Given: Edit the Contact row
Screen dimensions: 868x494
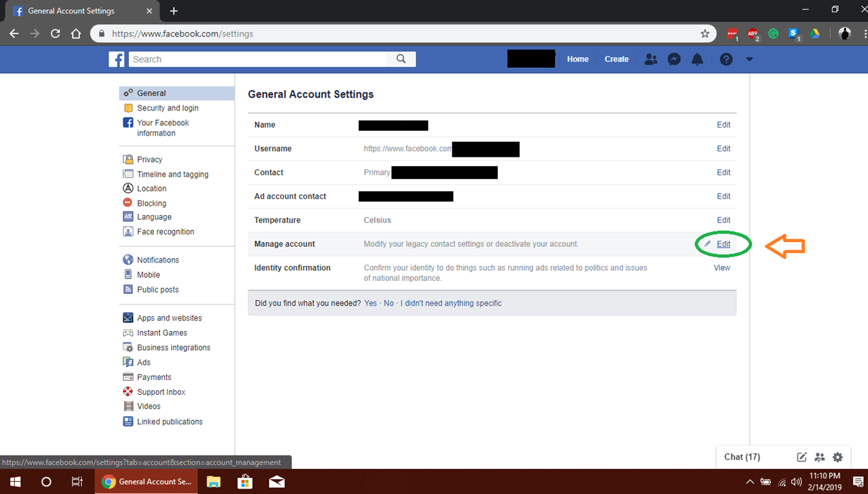Looking at the screenshot, I should 724,172.
